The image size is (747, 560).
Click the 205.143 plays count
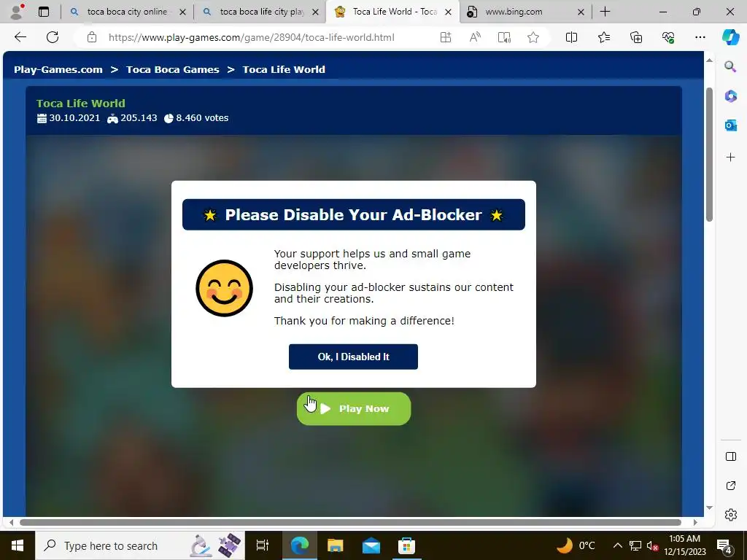coord(139,117)
